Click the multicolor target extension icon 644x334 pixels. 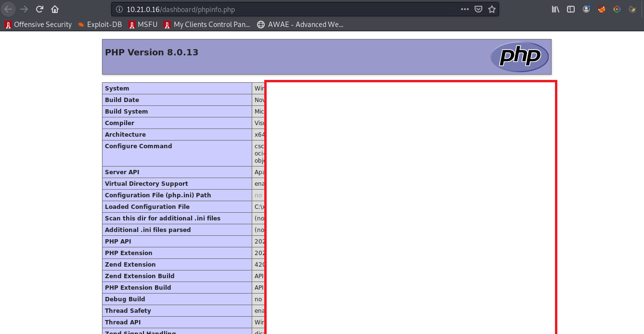point(617,9)
